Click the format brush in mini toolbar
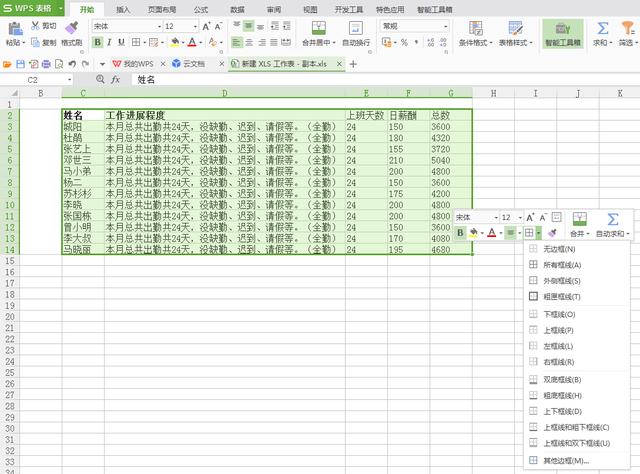The height and width of the screenshot is (474, 640). tap(551, 233)
